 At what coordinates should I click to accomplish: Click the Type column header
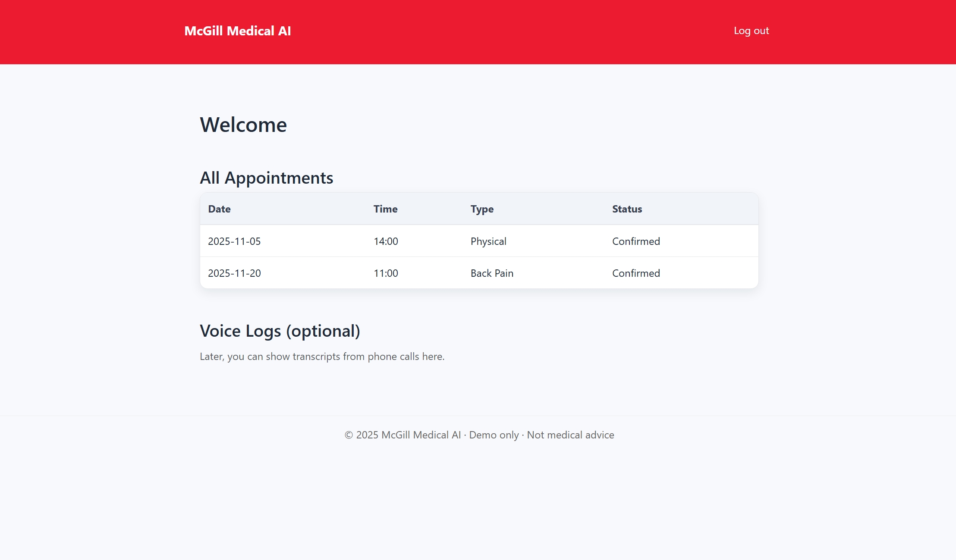click(x=482, y=209)
